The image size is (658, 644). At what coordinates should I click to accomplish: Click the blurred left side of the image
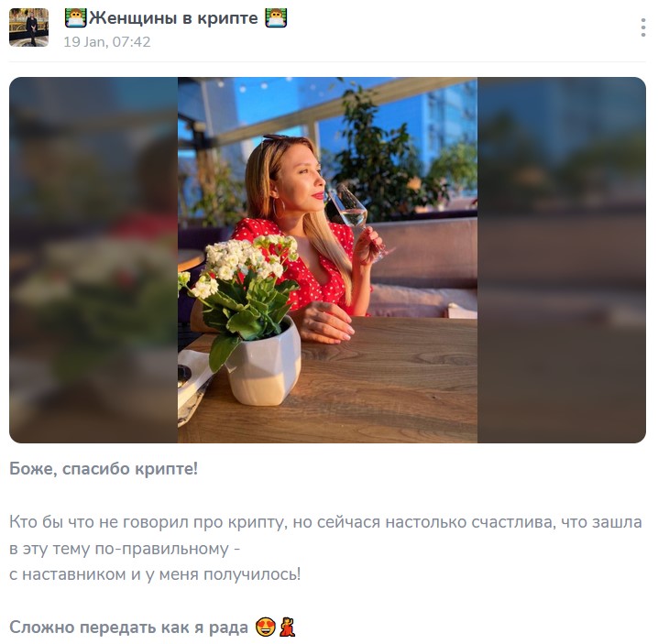93,259
